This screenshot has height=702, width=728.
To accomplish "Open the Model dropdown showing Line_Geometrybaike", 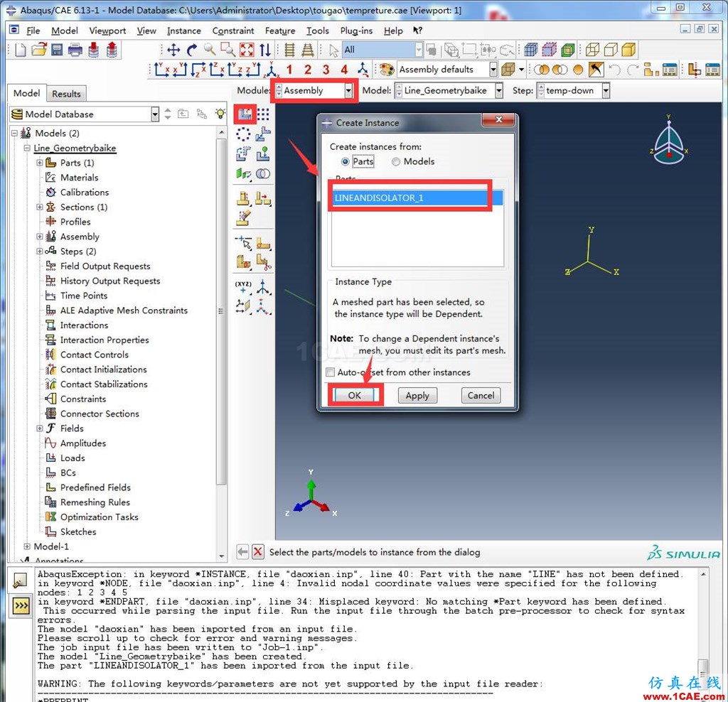I will 498,90.
